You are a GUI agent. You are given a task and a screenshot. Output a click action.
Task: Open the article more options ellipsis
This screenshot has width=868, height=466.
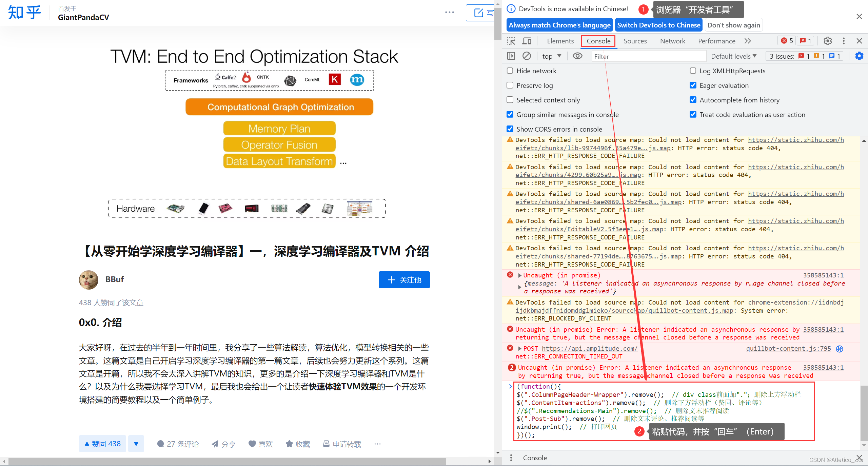coord(450,12)
